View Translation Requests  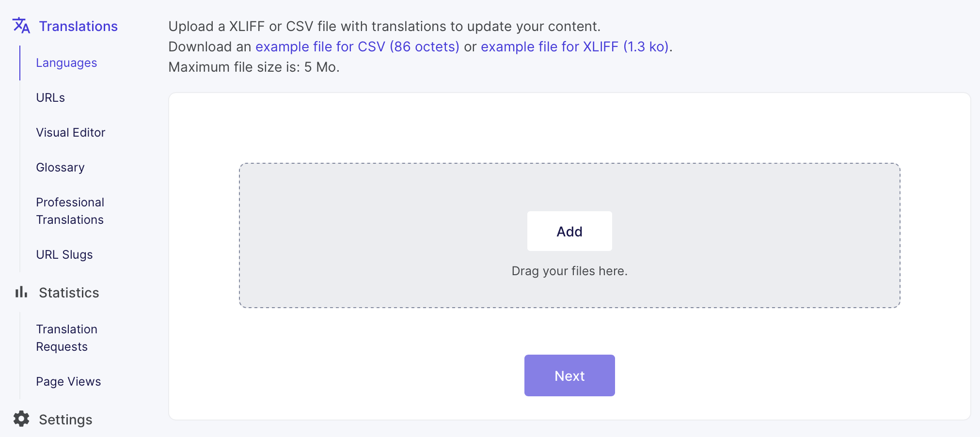pyautogui.click(x=66, y=338)
